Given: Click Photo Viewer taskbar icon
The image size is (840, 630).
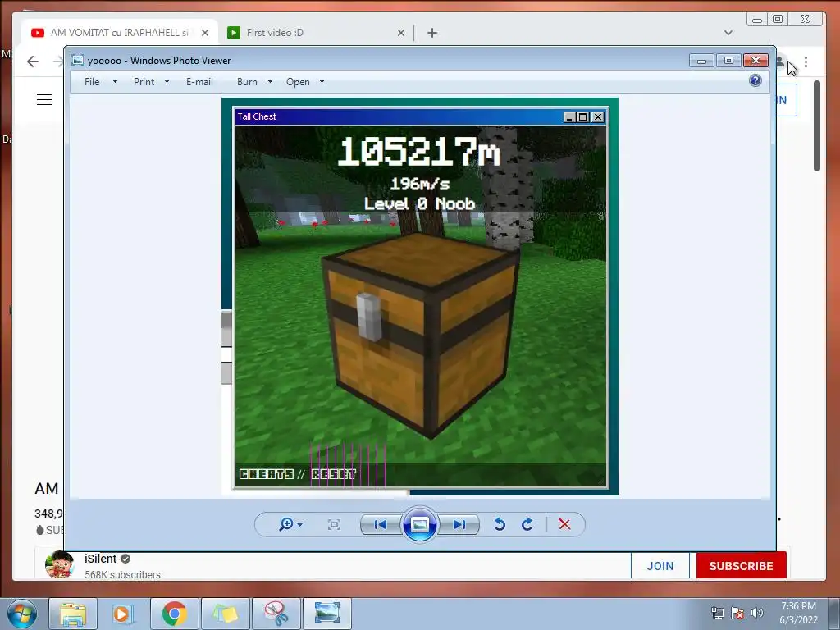Looking at the screenshot, I should click(327, 614).
